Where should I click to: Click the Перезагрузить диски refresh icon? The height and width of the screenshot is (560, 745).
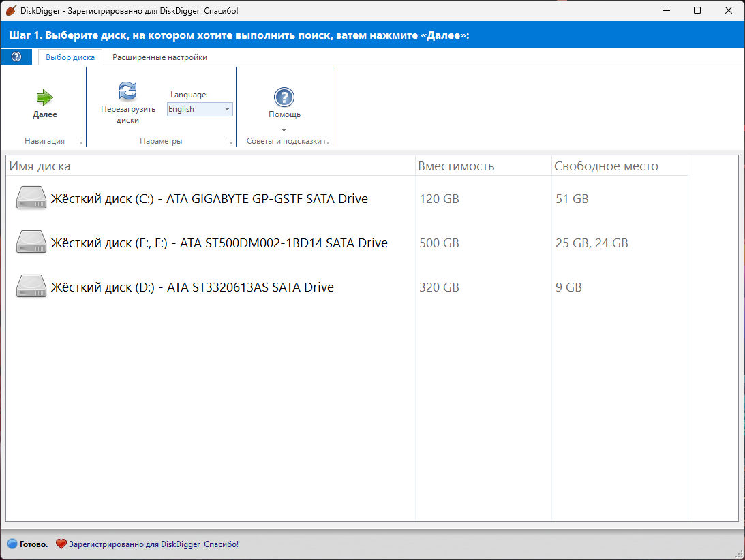127,91
